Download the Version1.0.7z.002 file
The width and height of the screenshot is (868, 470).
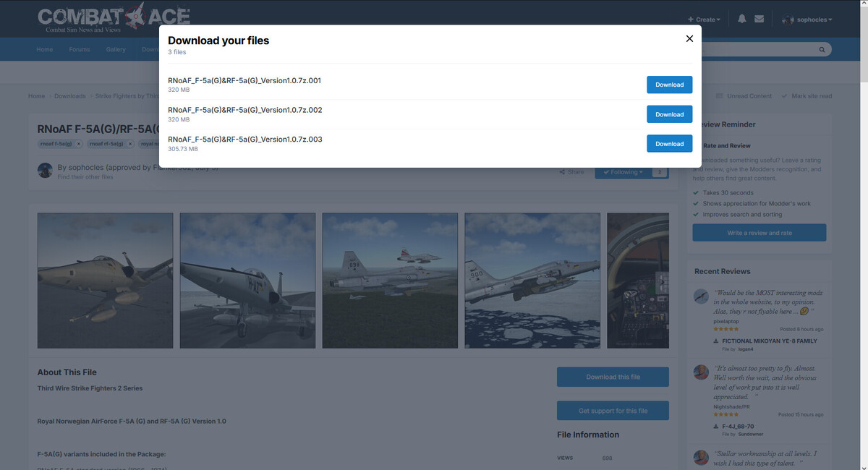[669, 114]
